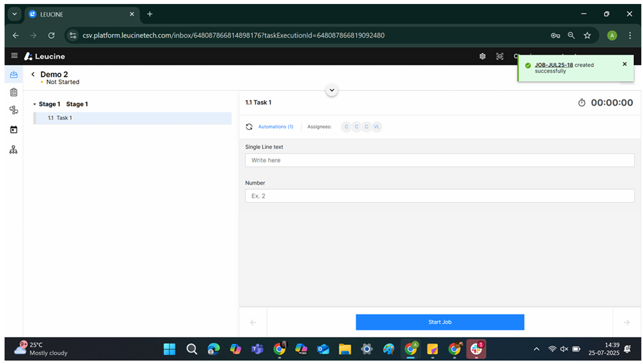Switch to the LEUCINE browser tab

point(79,14)
